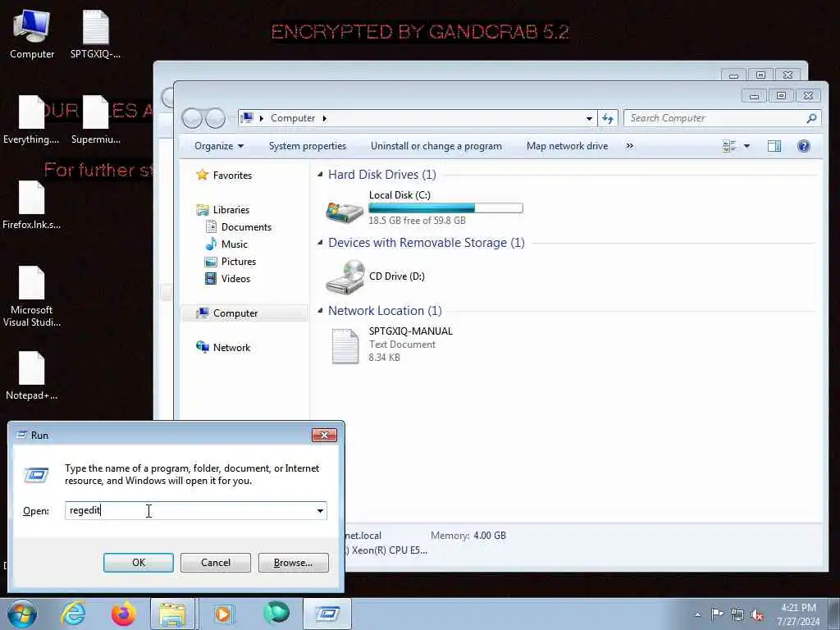Open the Organize dropdown menu
Image resolution: width=840 pixels, height=630 pixels.
point(218,146)
